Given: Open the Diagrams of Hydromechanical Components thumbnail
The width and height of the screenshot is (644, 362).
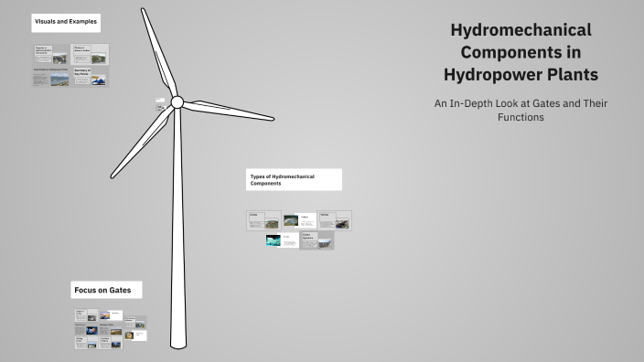Looking at the screenshot, I should click(x=51, y=55).
